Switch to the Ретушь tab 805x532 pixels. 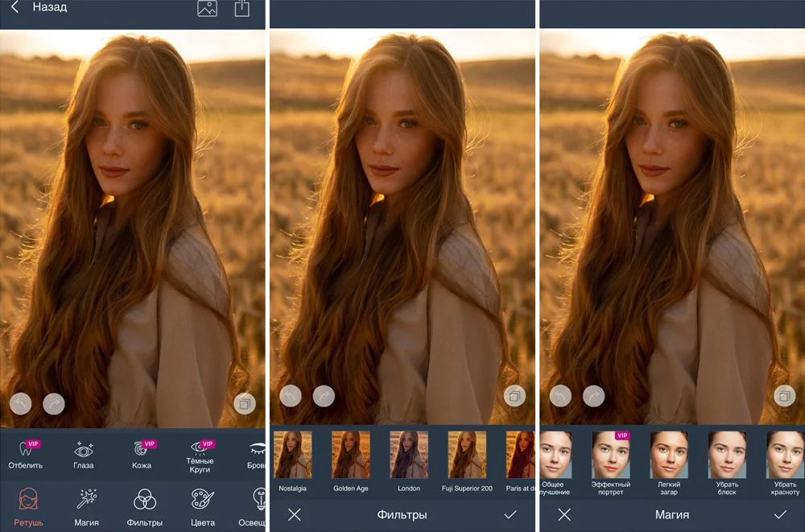pyautogui.click(x=29, y=506)
